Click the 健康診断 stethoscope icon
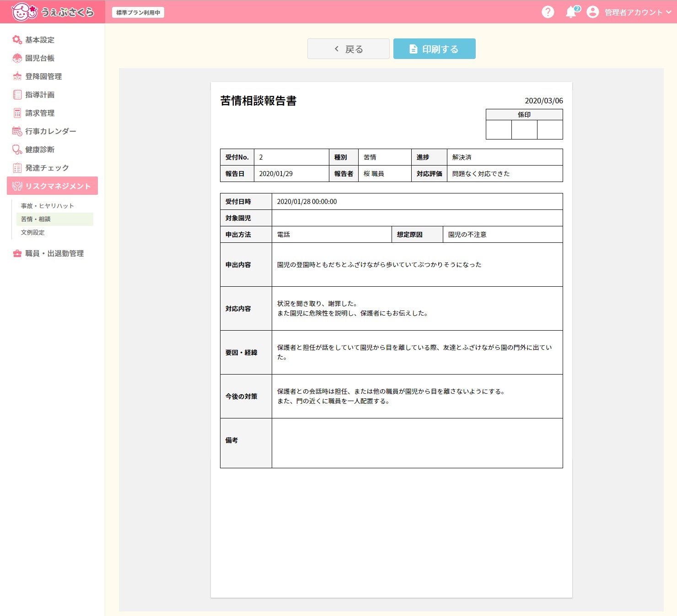This screenshot has height=616, width=677. (17, 150)
